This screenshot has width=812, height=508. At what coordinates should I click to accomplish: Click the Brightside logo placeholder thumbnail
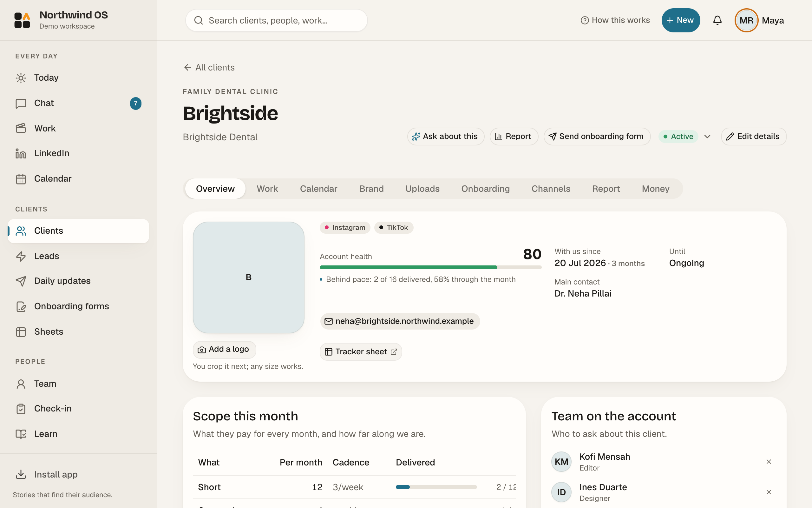[248, 277]
